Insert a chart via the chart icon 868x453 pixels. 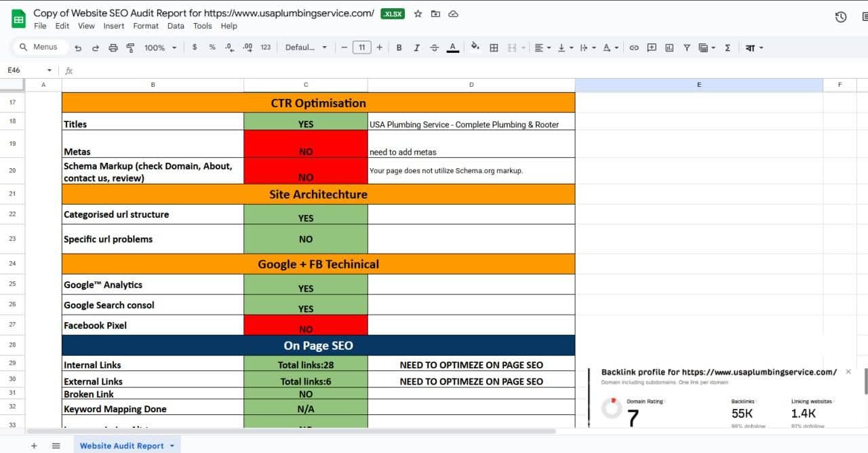coord(669,47)
